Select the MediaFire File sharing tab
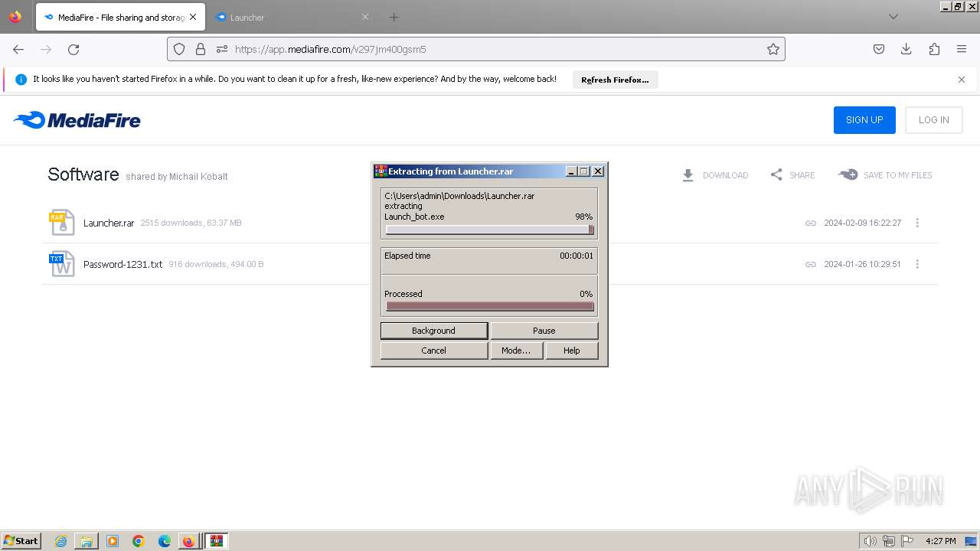Viewport: 980px width, 551px height. [120, 17]
